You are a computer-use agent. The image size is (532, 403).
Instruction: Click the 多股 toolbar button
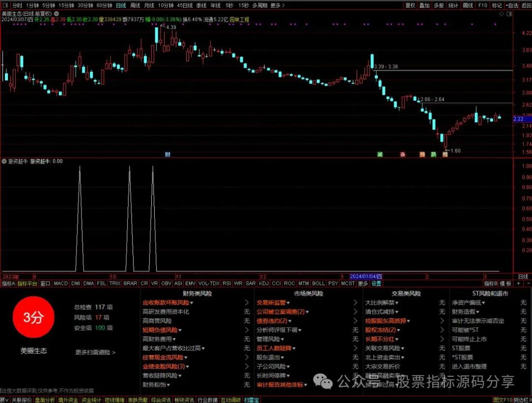tap(439, 5)
